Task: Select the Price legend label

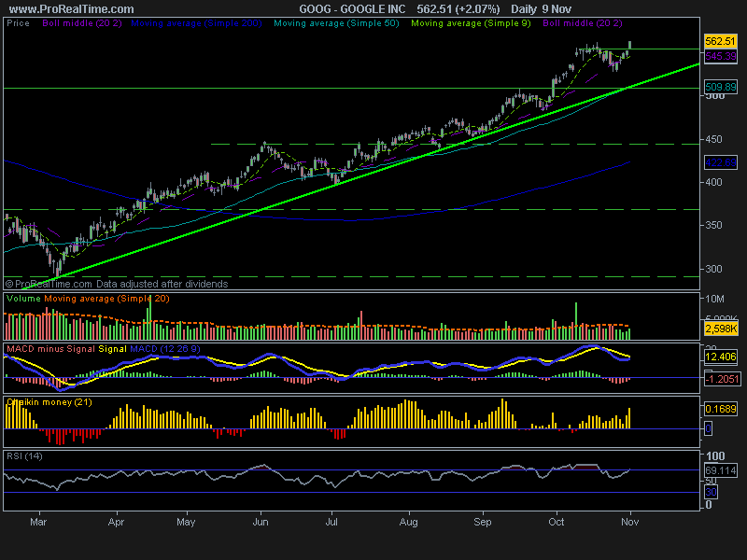Action: tap(18, 22)
